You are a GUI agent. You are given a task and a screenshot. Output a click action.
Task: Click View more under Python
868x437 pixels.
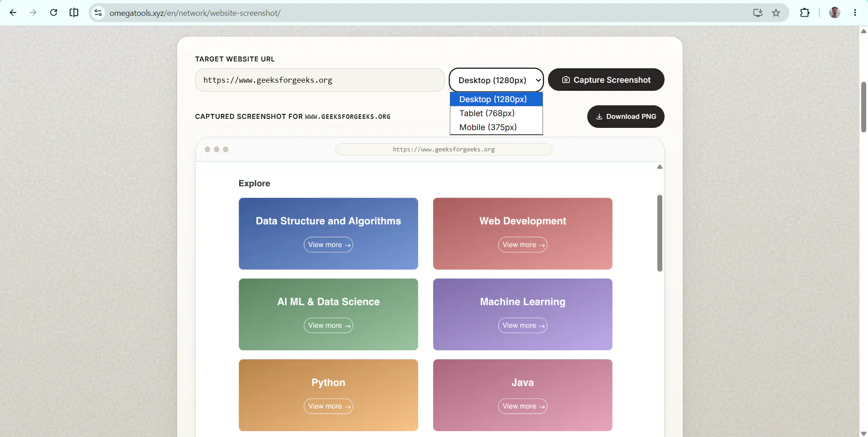[328, 406]
